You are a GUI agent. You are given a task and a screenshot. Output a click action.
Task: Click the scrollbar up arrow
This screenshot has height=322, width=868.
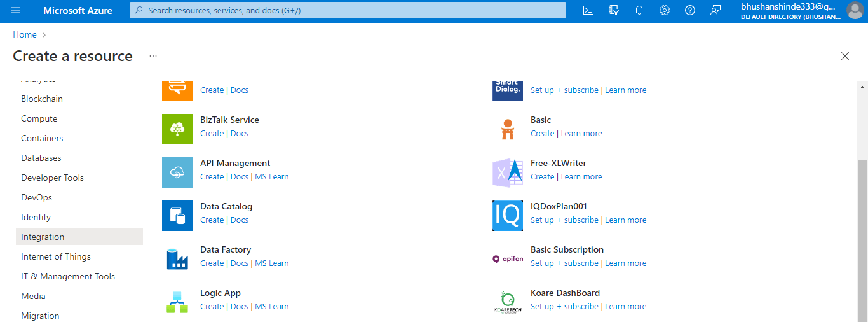click(x=862, y=87)
